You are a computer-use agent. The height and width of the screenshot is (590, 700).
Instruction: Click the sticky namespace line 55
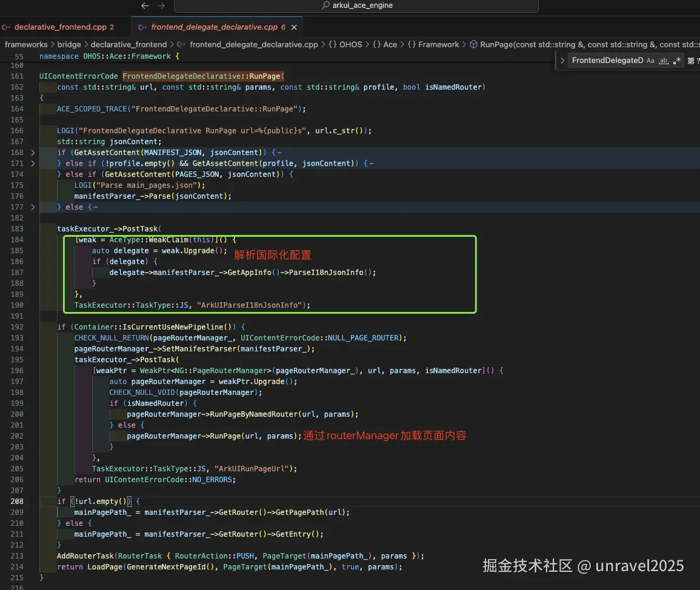pos(109,56)
